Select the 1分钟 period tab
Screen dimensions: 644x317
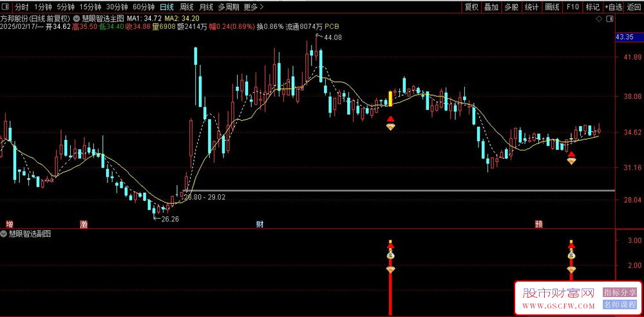pos(43,6)
